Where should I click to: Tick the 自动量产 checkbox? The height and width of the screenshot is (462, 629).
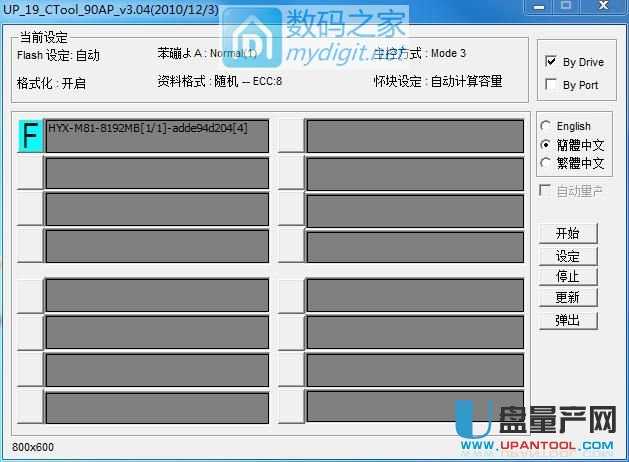point(546,191)
